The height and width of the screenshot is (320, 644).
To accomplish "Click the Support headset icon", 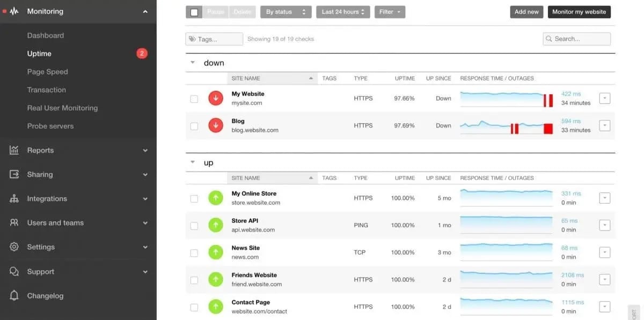I will [x=13, y=271].
